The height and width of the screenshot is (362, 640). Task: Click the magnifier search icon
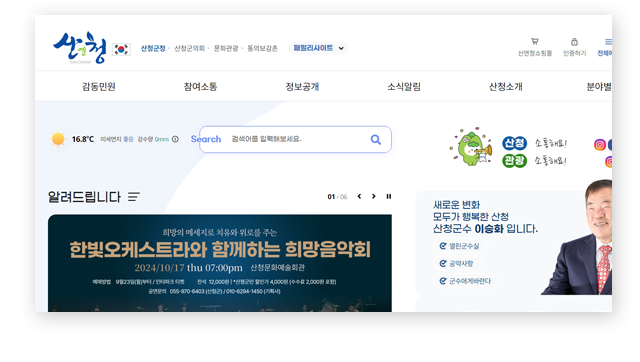tap(376, 140)
